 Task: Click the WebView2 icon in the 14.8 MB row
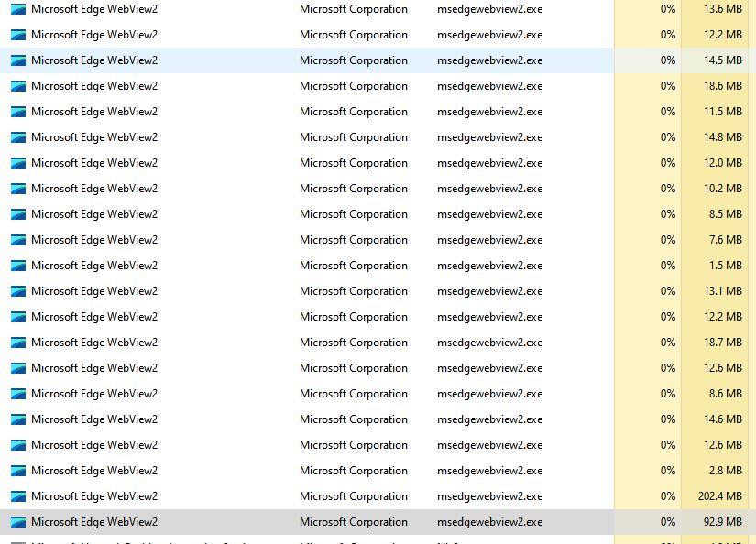click(18, 137)
